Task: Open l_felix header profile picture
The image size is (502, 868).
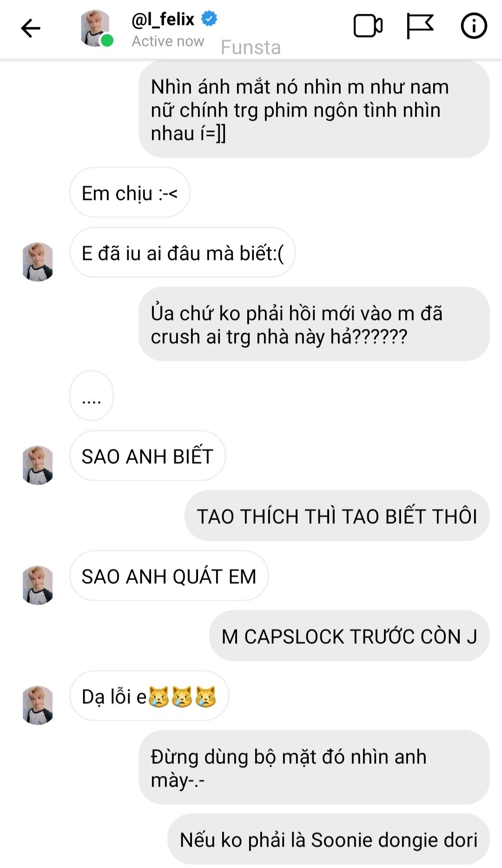Action: 95,28
